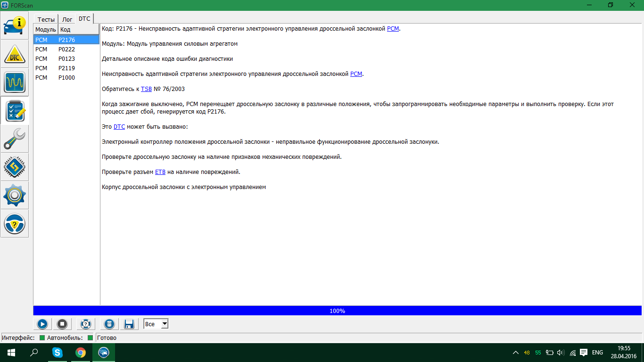Click the 'Когда зажигание выключено' paragraph
The image size is (644, 362).
pos(358,108)
